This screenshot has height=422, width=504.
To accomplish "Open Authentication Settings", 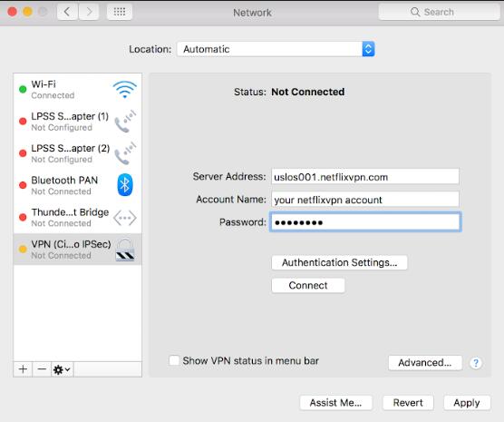I will pos(339,262).
